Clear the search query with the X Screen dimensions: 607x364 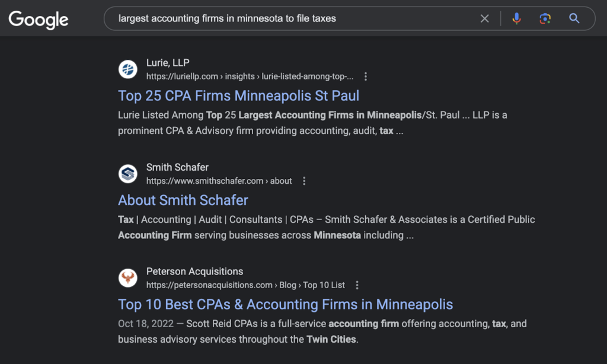[484, 18]
